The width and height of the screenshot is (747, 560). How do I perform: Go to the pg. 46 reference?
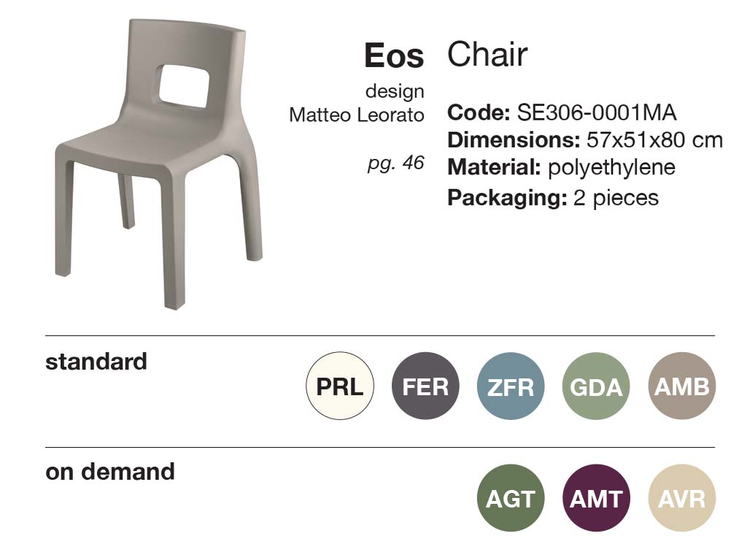click(395, 163)
